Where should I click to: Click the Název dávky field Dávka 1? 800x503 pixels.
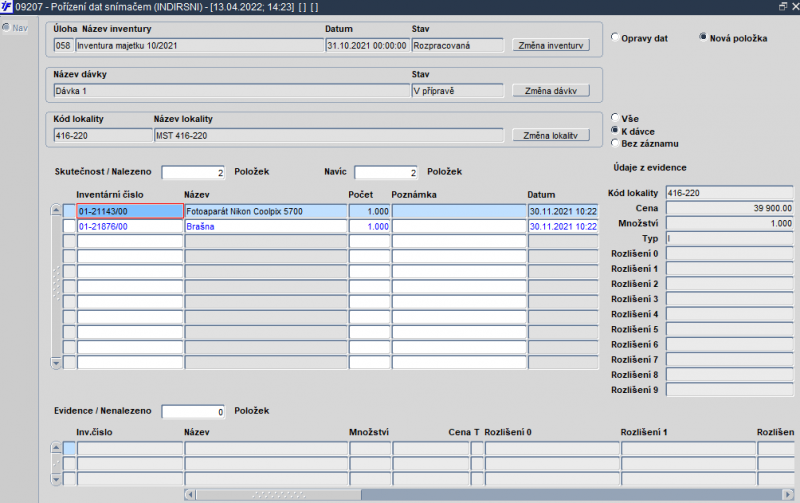coord(232,91)
